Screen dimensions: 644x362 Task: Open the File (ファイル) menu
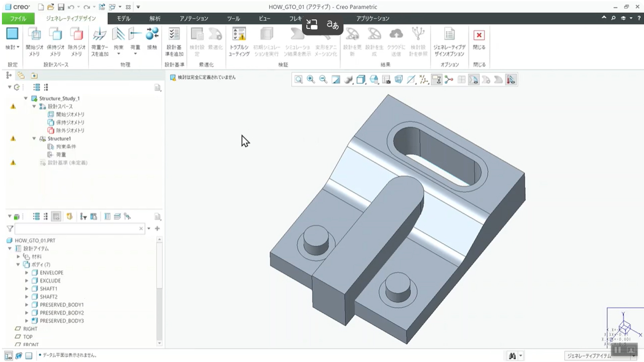18,18
